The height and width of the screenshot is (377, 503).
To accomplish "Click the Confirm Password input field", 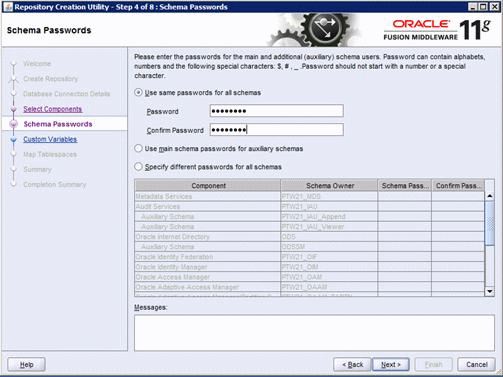I will (277, 130).
